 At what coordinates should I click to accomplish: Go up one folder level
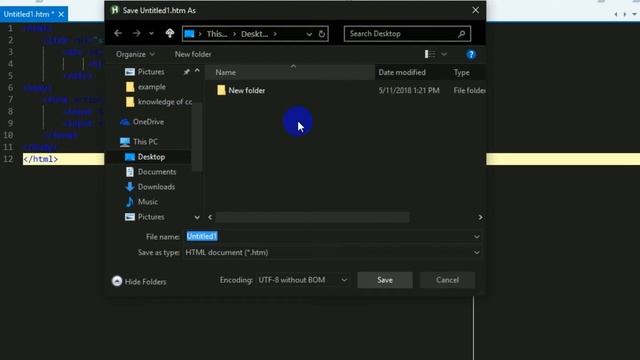click(x=170, y=33)
